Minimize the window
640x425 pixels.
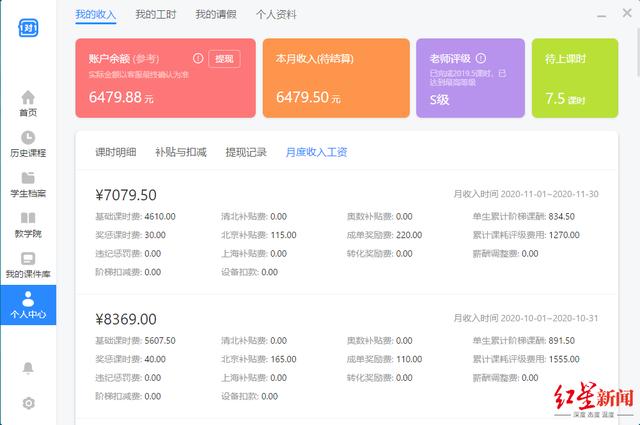coord(601,16)
